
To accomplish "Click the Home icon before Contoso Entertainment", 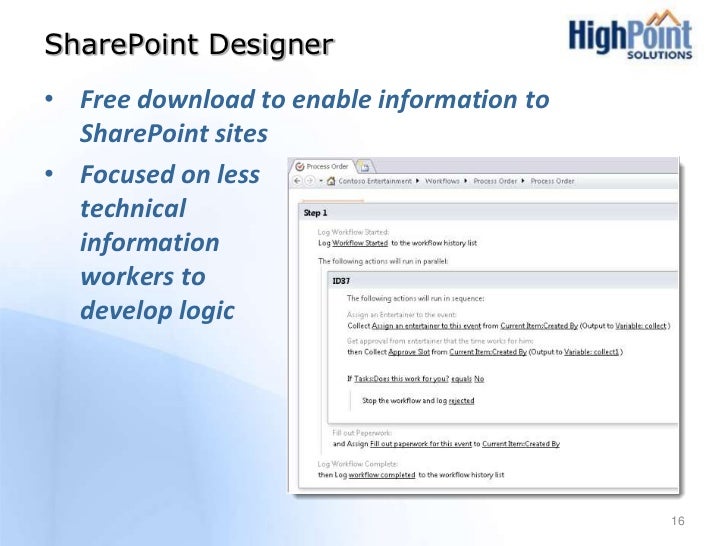I will [331, 181].
